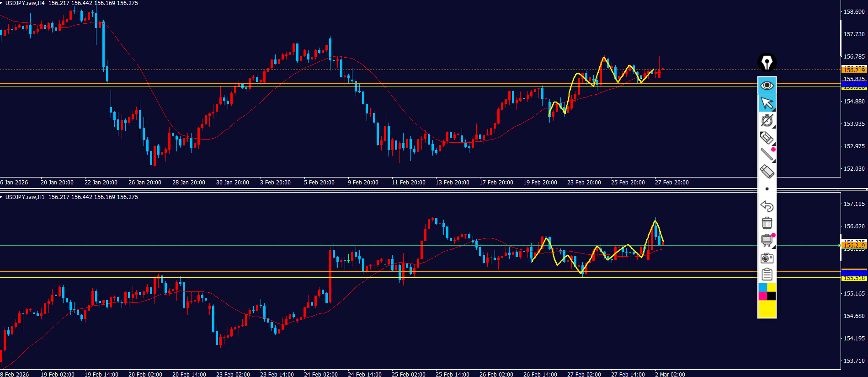Open the Epic Pen nib logo menu
The width and height of the screenshot is (868, 377).
(x=767, y=62)
